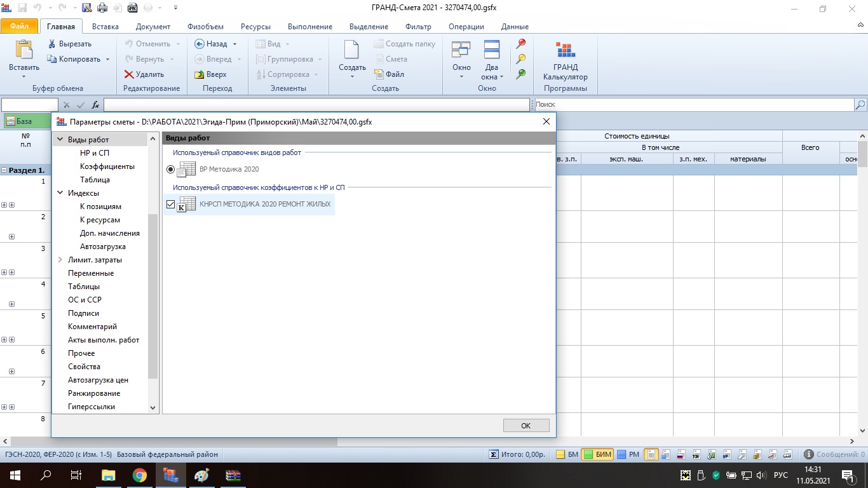
Task: Switch to the Данные ribbon tab
Action: click(x=515, y=27)
